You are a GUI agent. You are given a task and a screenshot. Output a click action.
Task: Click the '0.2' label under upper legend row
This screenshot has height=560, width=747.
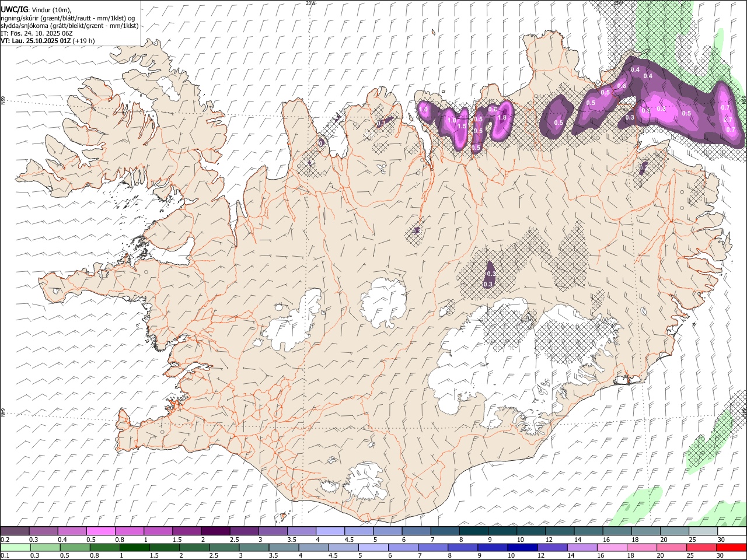[x=4, y=540]
